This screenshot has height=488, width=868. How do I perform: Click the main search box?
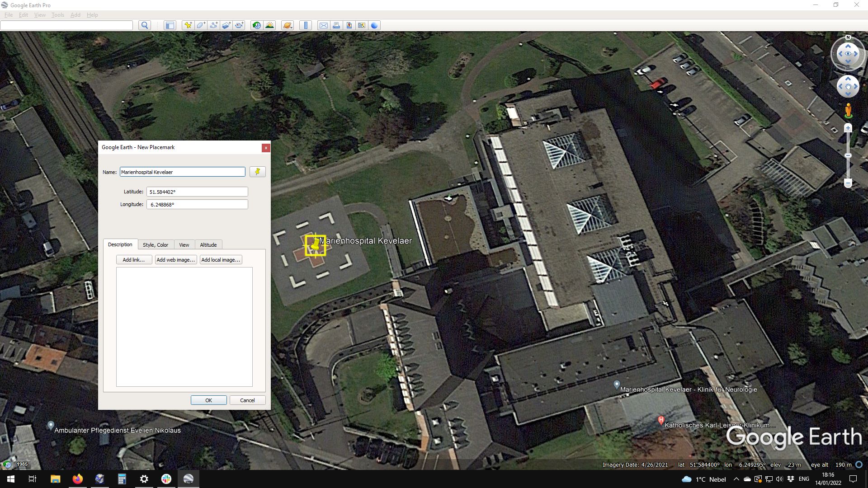66,25
